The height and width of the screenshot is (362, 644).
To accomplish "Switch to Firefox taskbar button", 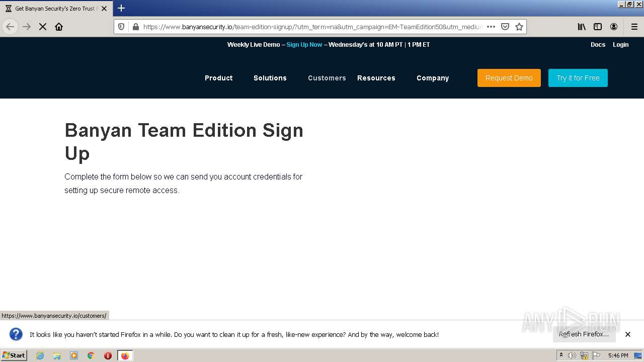I will 125,355.
